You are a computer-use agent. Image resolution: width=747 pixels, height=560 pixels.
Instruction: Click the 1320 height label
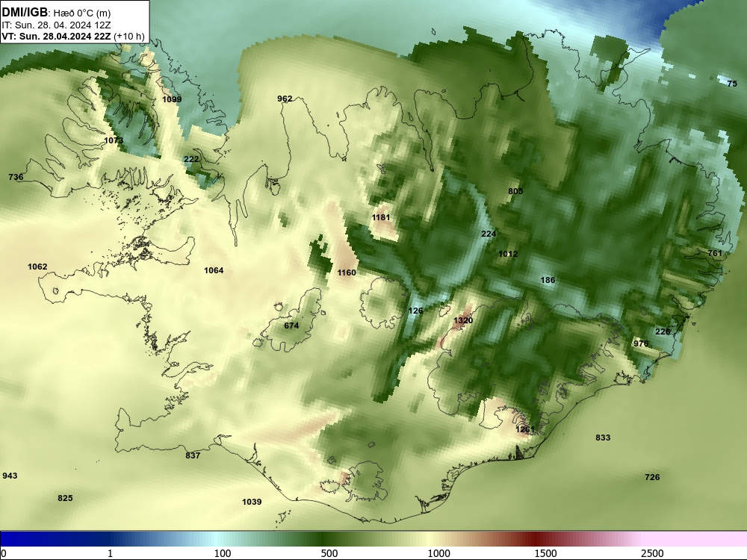pyautogui.click(x=463, y=320)
